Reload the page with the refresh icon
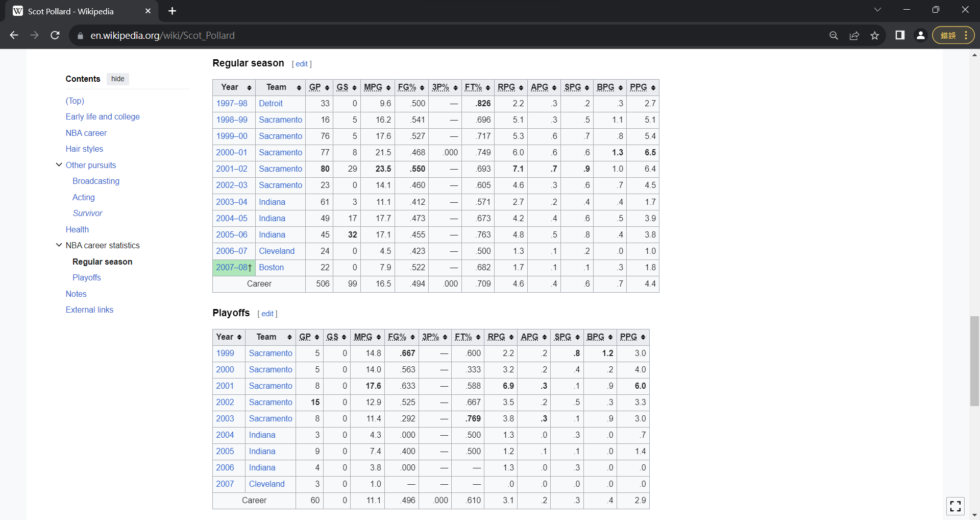Screen dimensions: 980x520 coord(55,35)
